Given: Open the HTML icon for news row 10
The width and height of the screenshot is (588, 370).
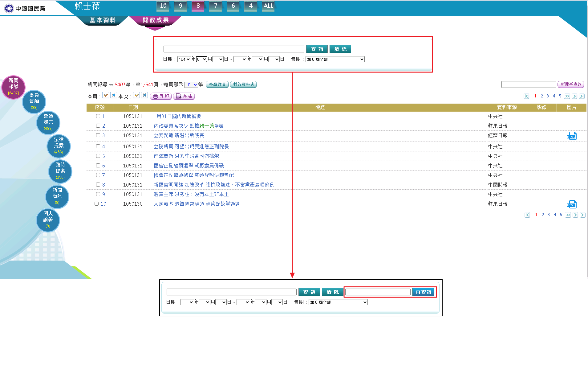Looking at the screenshot, I should click(571, 204).
